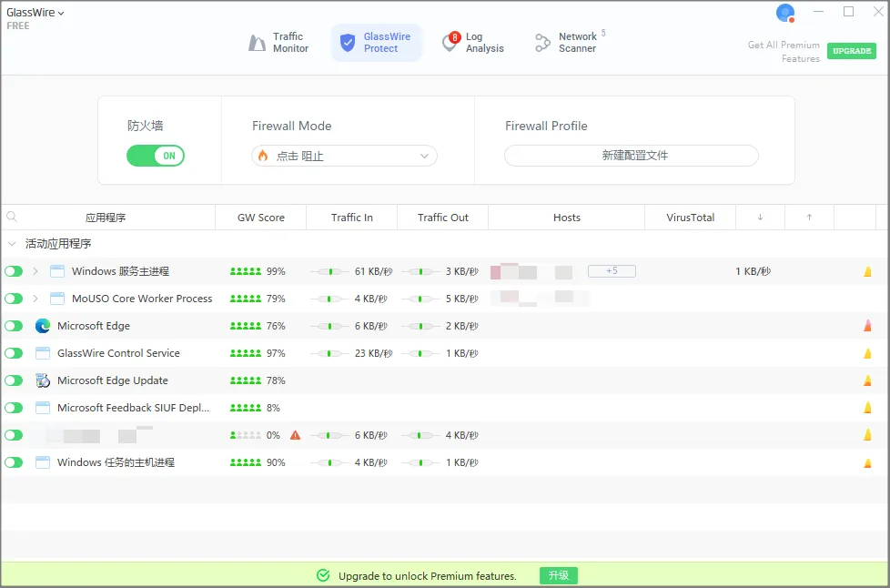Open the GlassWire menu dropdown arrow

[x=61, y=13]
